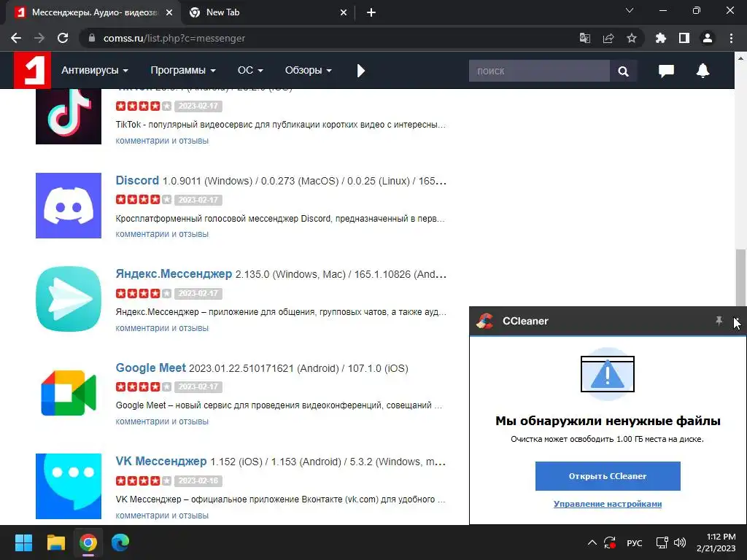Click the site search magnifier button

[x=623, y=71]
